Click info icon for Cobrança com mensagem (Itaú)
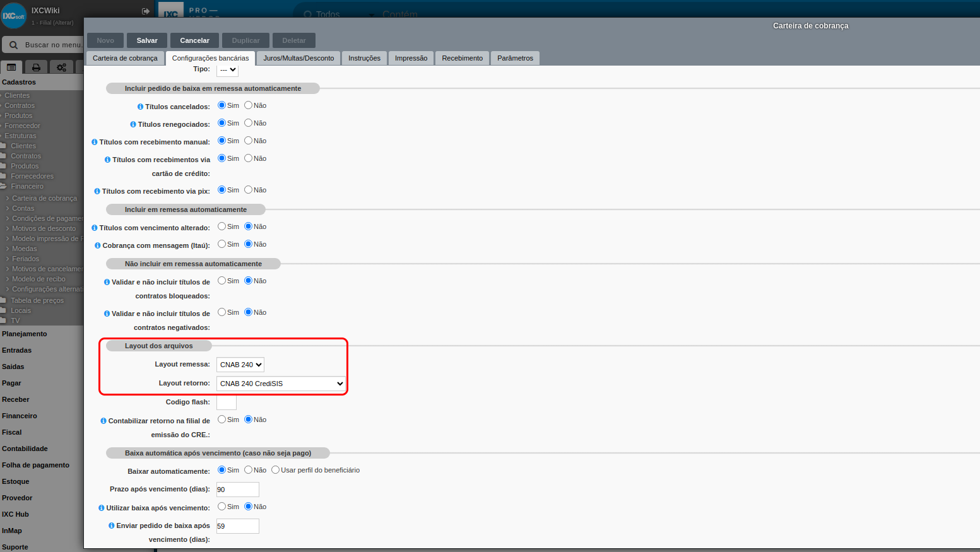The width and height of the screenshot is (980, 552). (98, 245)
